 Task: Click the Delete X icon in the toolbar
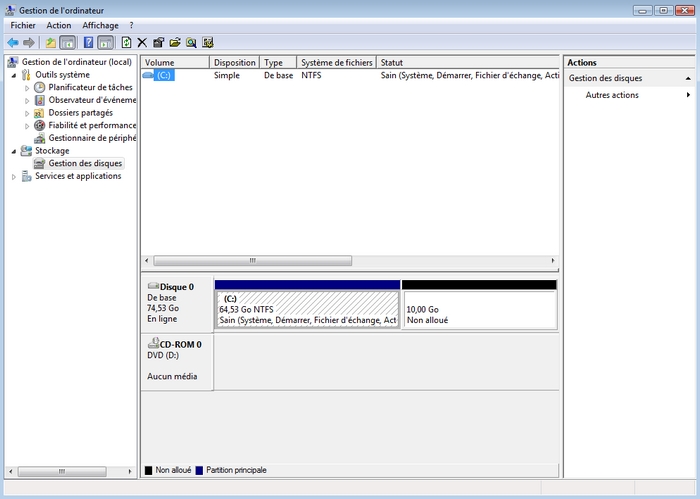[142, 43]
